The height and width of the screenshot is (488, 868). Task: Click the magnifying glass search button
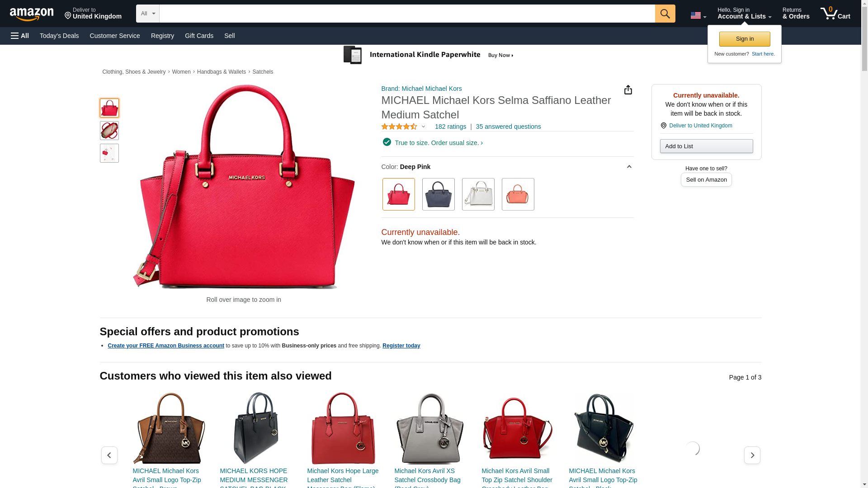click(665, 14)
